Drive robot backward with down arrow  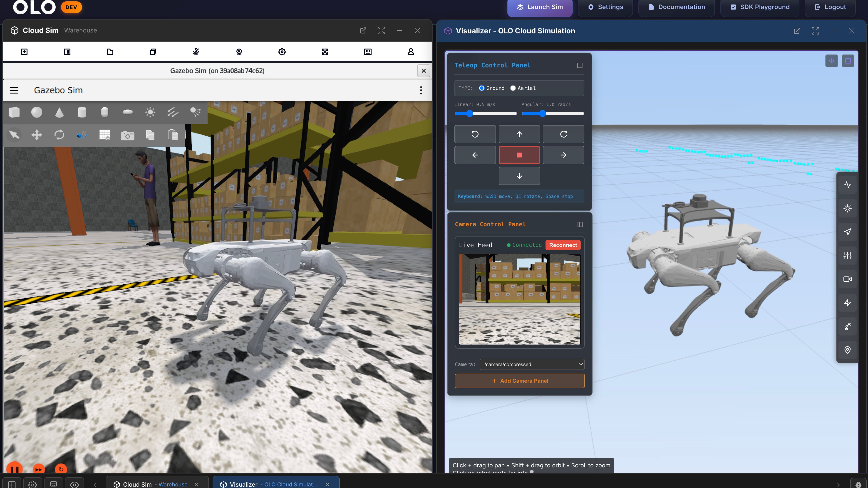(519, 176)
